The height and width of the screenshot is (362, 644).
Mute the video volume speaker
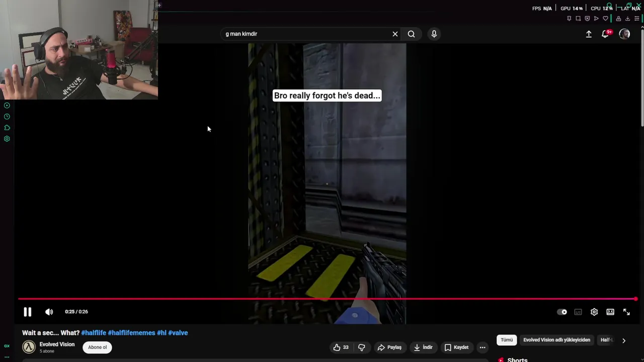coord(49,312)
